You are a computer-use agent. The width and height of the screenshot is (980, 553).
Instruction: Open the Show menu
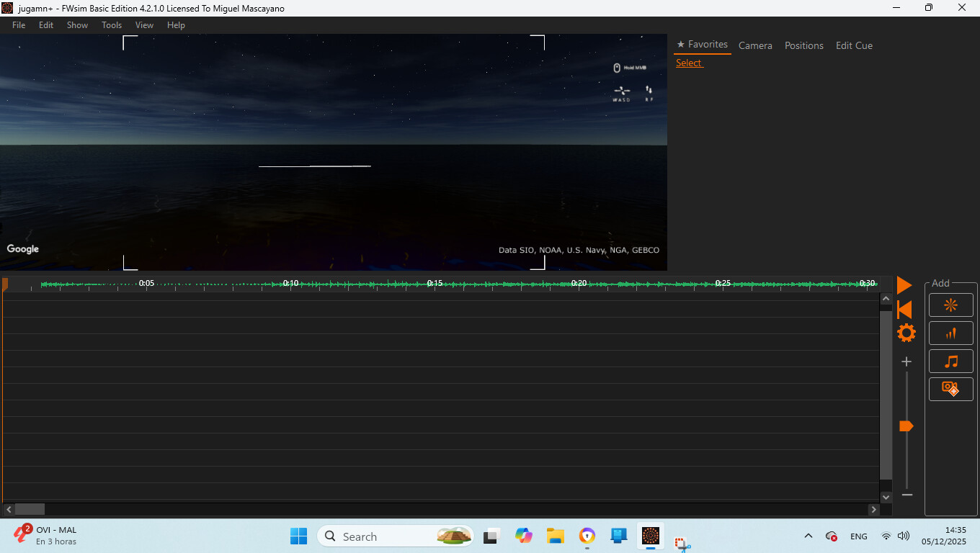point(77,25)
